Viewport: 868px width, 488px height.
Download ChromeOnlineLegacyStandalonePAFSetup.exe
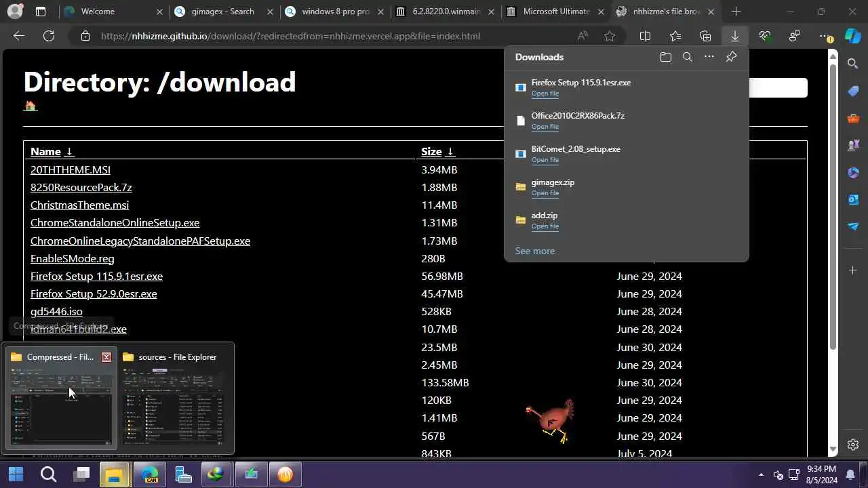(140, 241)
